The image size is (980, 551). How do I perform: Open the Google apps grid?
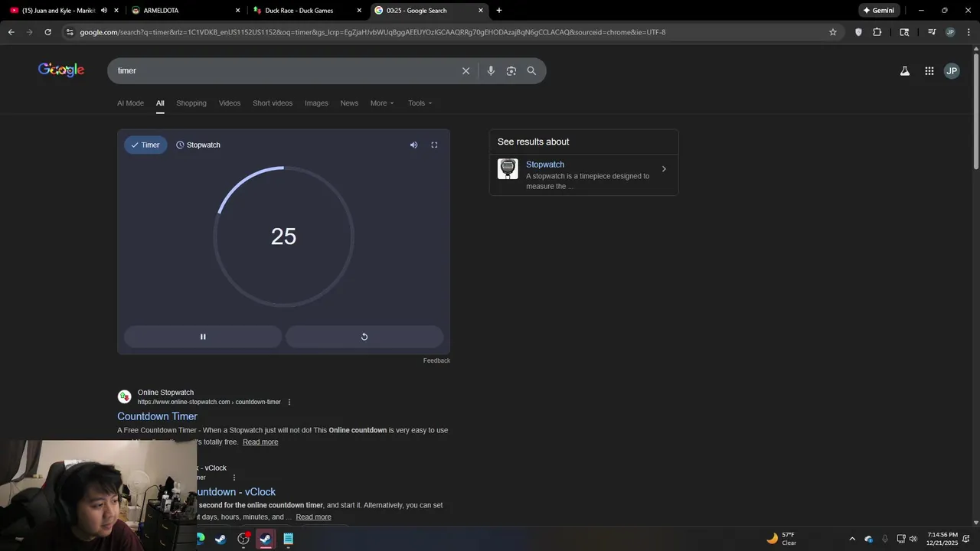929,70
